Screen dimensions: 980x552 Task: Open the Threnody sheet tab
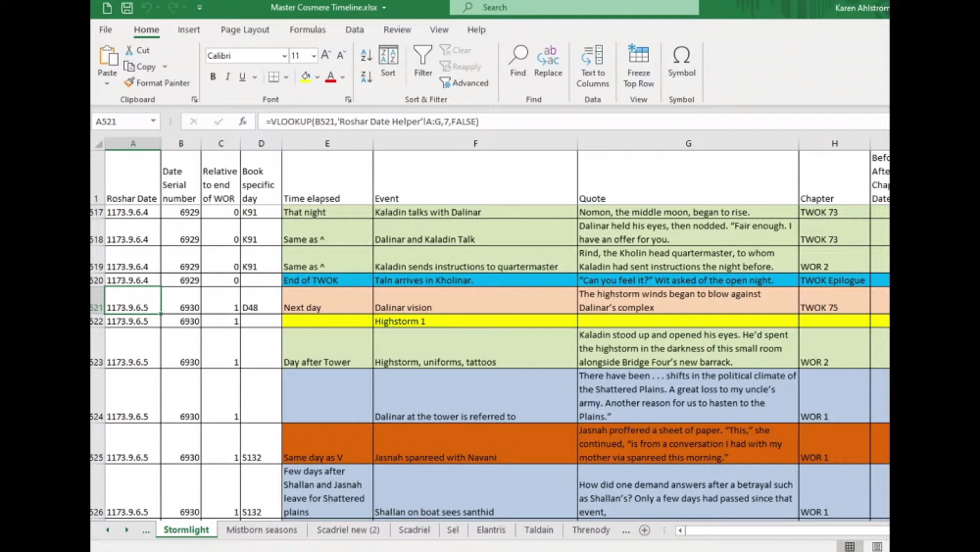tap(591, 530)
